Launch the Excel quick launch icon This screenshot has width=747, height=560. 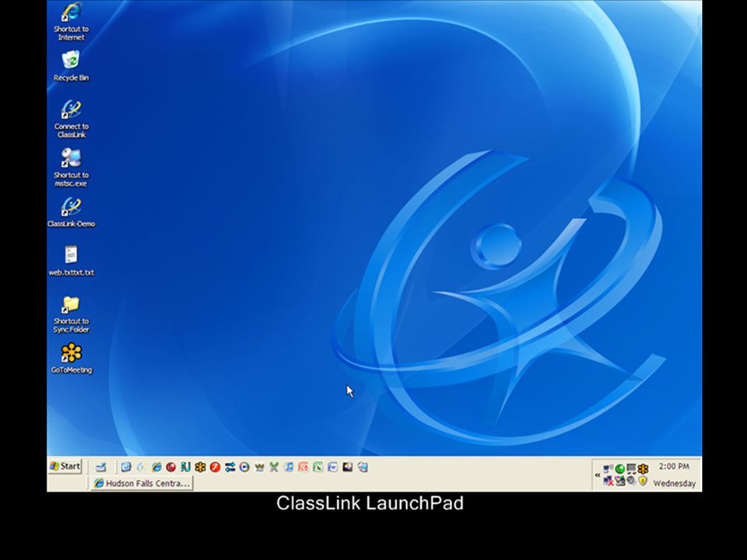(x=317, y=467)
